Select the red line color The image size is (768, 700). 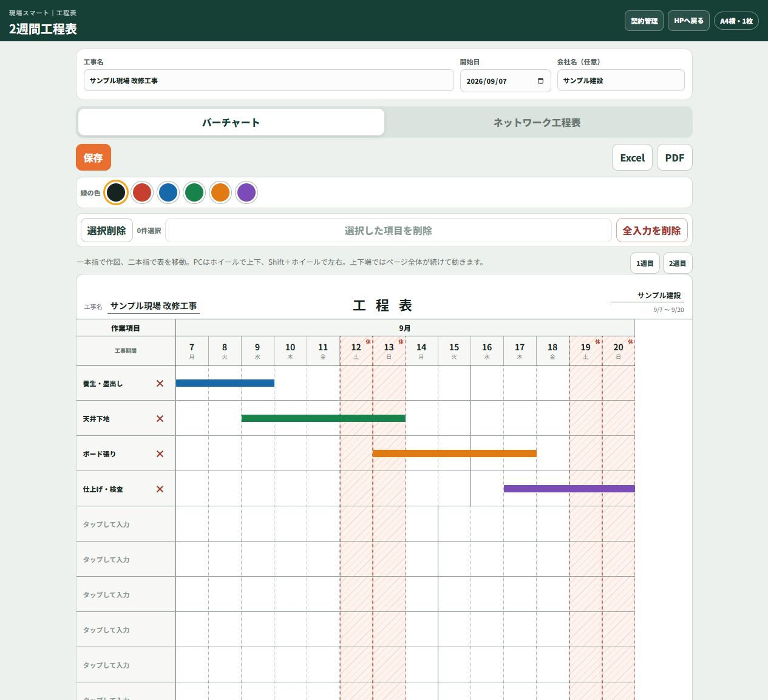point(142,192)
